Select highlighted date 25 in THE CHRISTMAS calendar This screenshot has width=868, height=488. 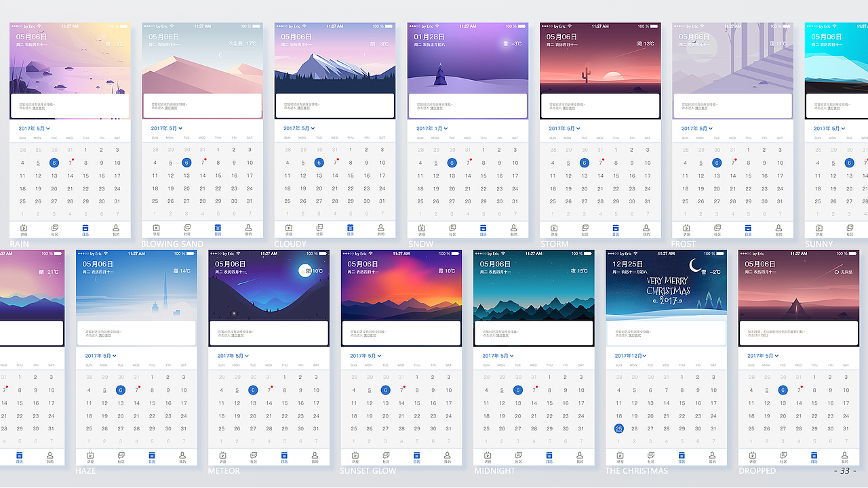(x=618, y=428)
